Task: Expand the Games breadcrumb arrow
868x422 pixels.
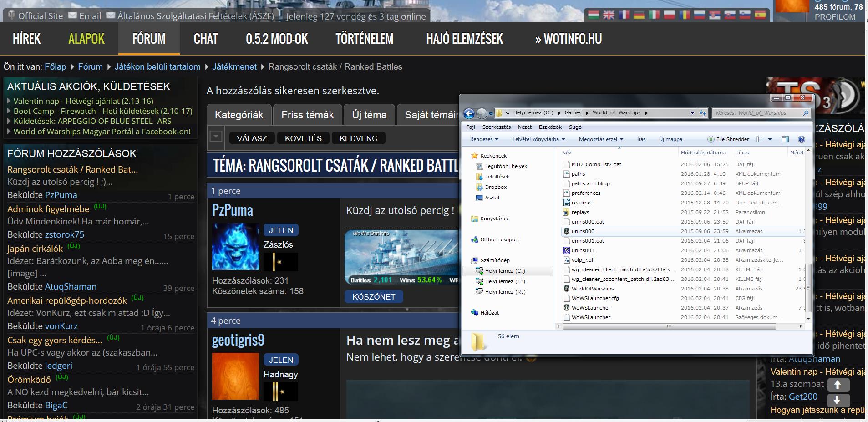Action: [587, 113]
